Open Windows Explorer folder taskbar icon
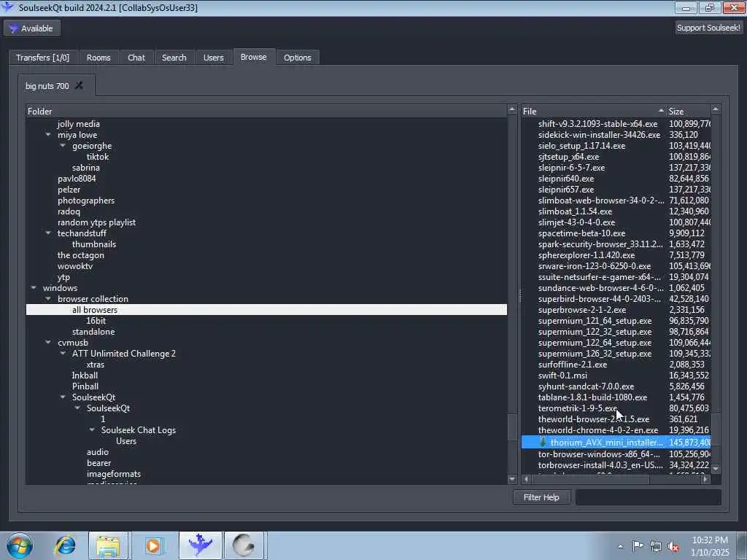The height and width of the screenshot is (560, 747). click(x=108, y=545)
